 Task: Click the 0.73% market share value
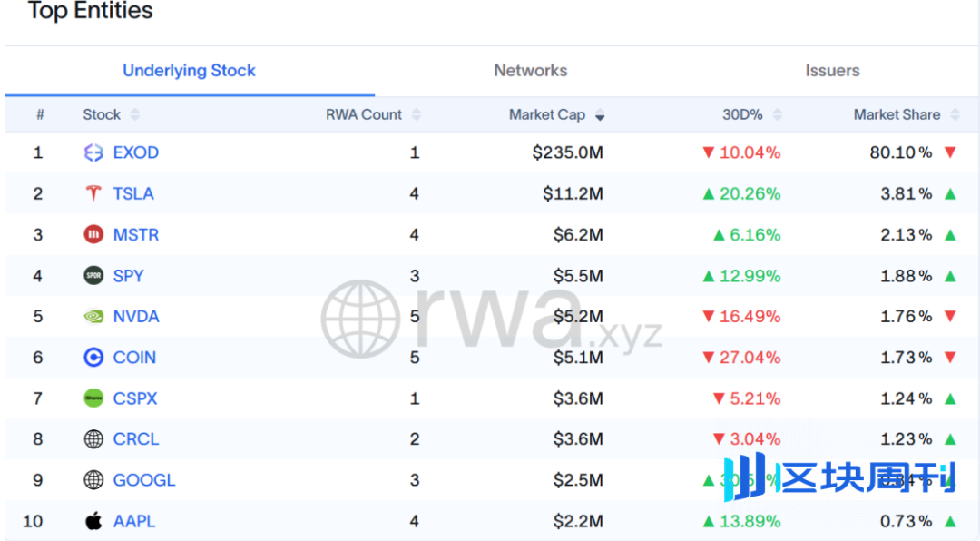906,521
